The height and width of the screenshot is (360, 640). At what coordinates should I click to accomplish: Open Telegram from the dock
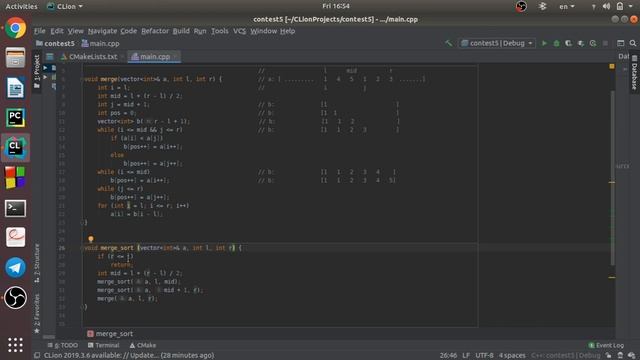16,267
